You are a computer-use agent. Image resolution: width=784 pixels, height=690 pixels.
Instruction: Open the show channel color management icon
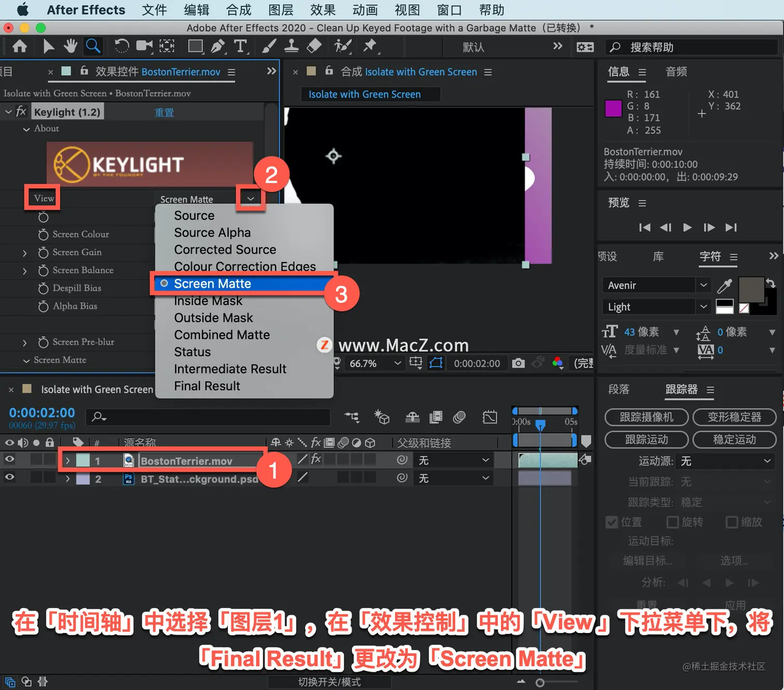[x=558, y=363]
